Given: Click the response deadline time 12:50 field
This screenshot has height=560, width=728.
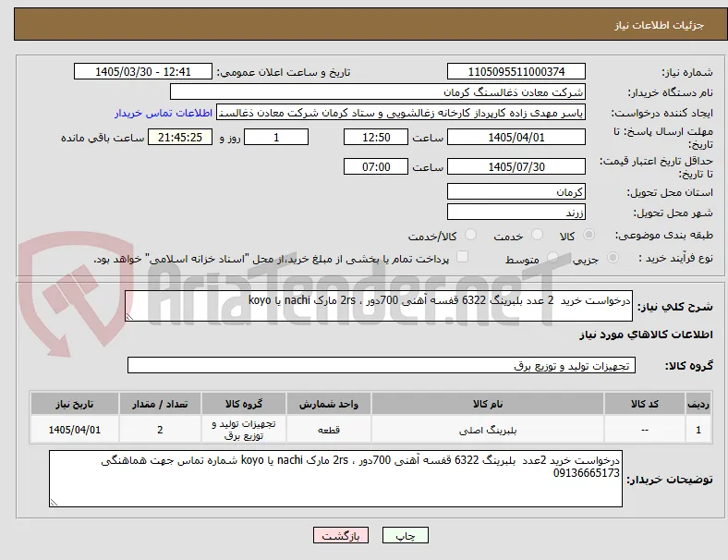Looking at the screenshot, I should [376, 137].
